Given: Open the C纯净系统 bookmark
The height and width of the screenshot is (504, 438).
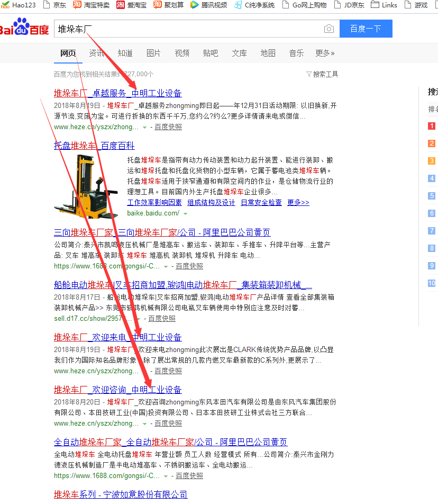Looking at the screenshot, I should (254, 5).
